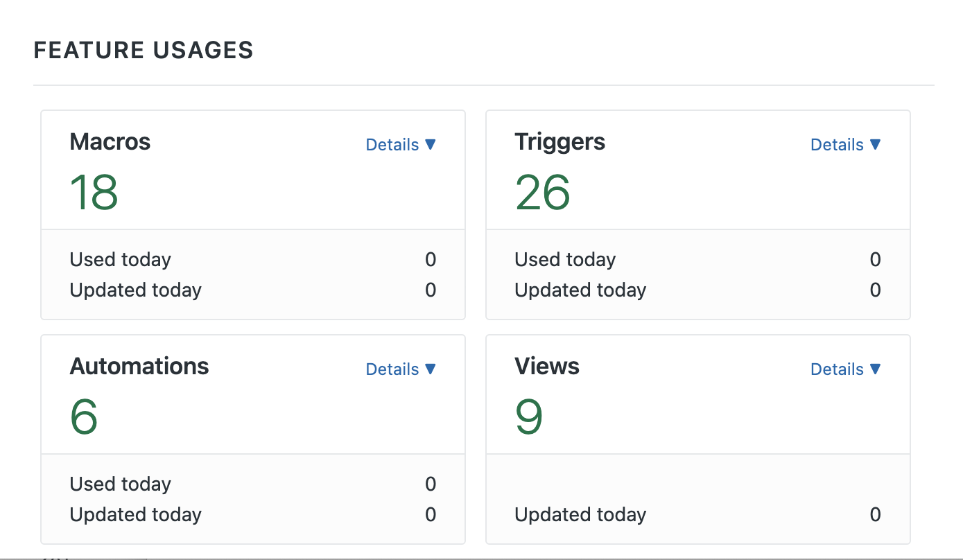
Task: Select the Macros card title
Action: pos(110,142)
